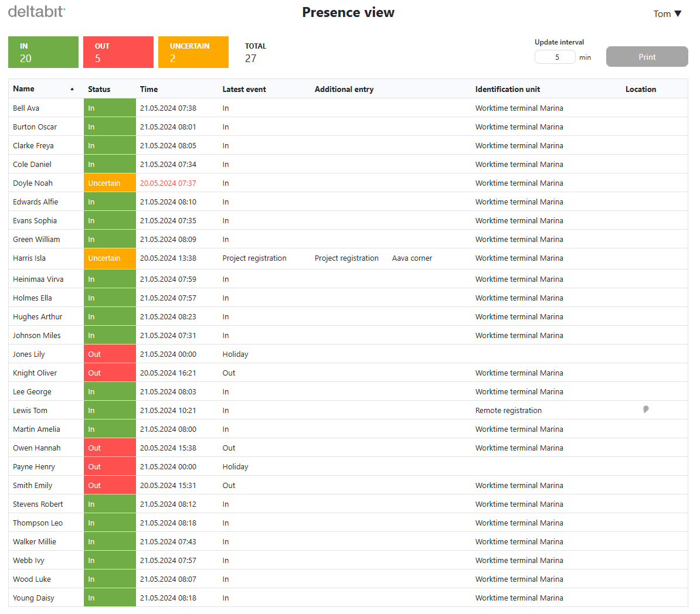
Task: Select the name Walker Millie
Action: point(35,541)
